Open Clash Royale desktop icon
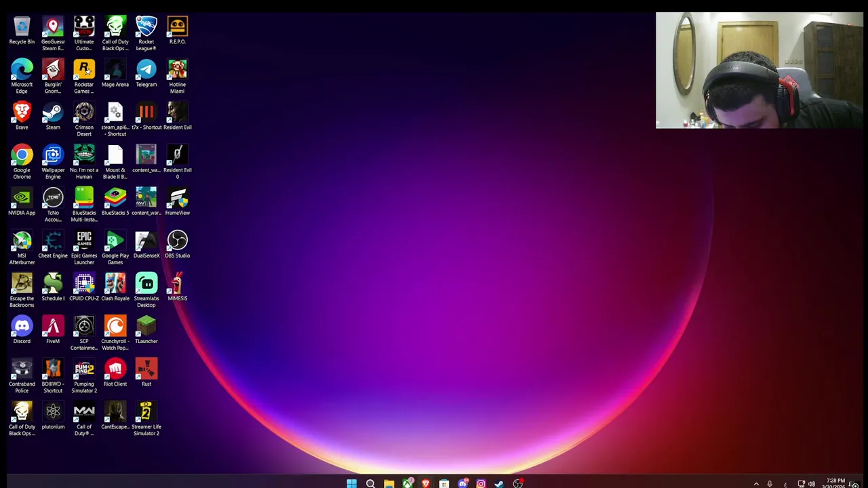Screen dimensions: 868x488 (115, 287)
